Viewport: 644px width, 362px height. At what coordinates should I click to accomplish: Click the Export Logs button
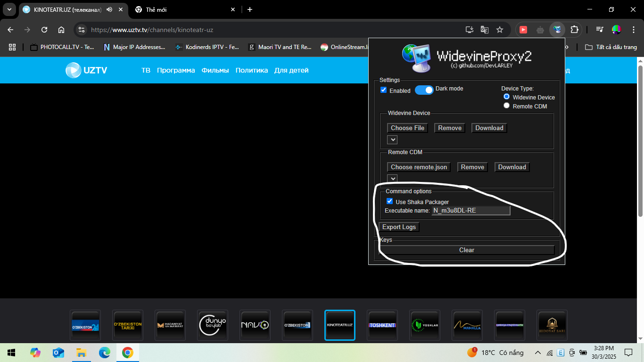[x=399, y=227]
